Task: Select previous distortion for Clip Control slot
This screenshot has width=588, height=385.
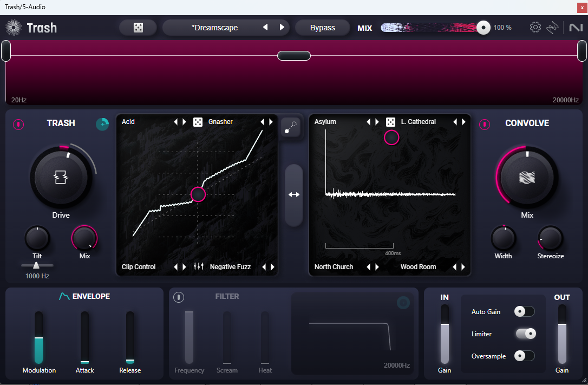Action: (175, 267)
